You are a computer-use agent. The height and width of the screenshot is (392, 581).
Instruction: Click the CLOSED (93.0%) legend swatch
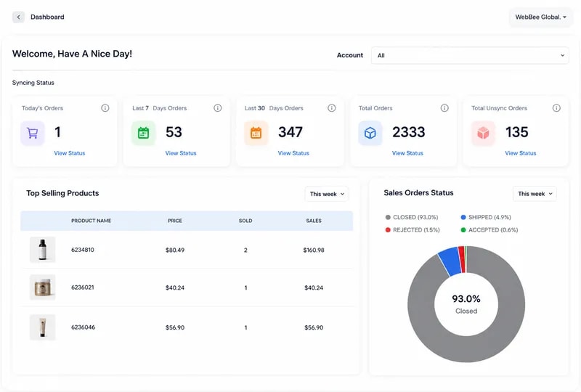(388, 217)
